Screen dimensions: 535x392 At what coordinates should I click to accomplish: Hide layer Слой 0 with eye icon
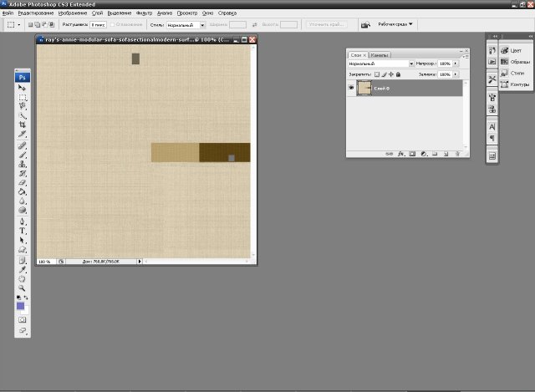(x=351, y=88)
